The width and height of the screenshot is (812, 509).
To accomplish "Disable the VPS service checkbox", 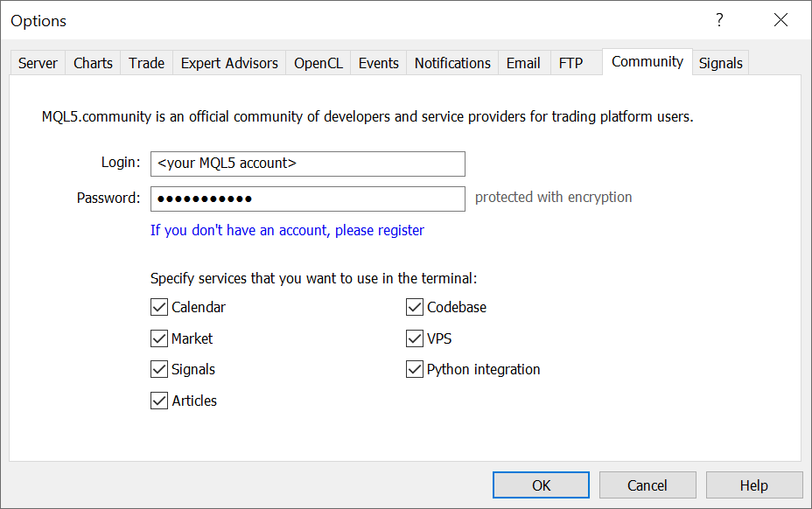I will [414, 338].
